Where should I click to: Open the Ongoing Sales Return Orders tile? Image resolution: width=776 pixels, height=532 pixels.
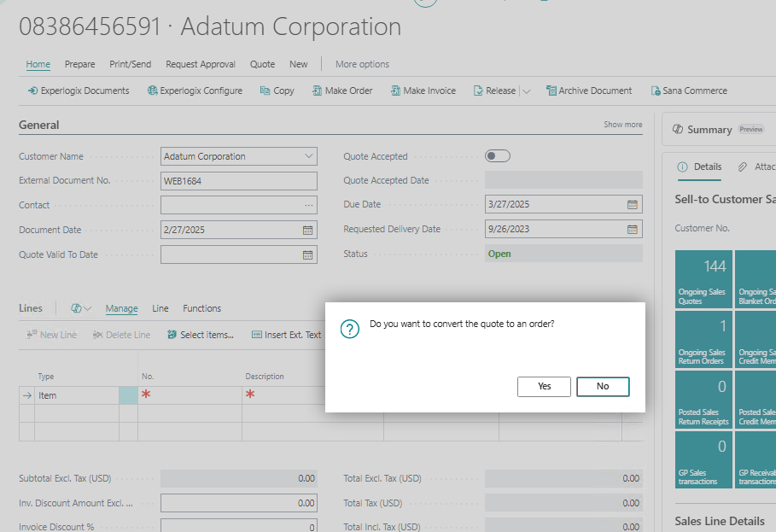(x=703, y=340)
